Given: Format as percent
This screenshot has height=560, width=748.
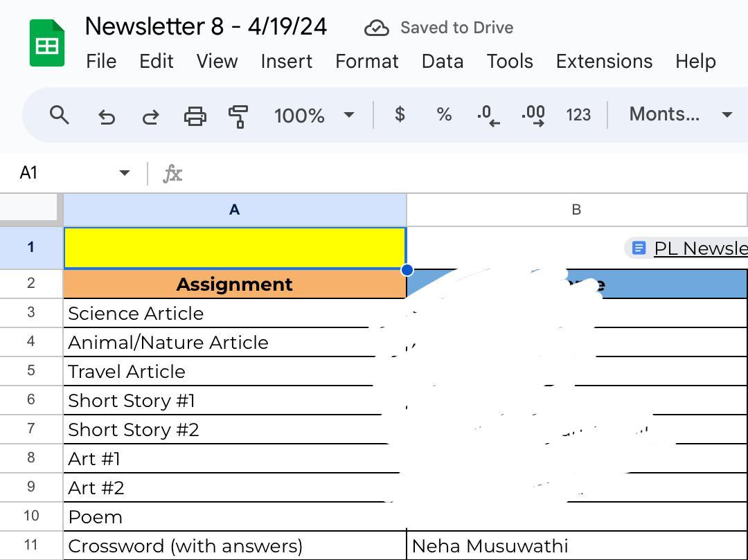Looking at the screenshot, I should pos(444,114).
